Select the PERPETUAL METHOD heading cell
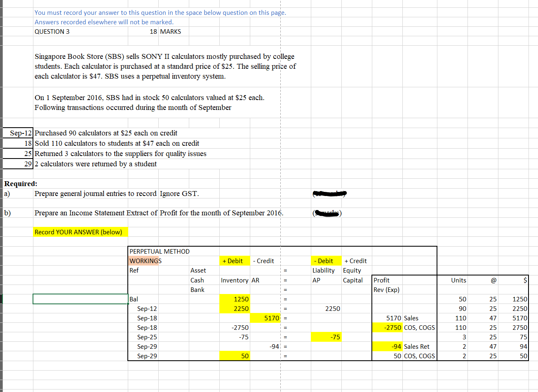538x392 pixels. [160, 252]
